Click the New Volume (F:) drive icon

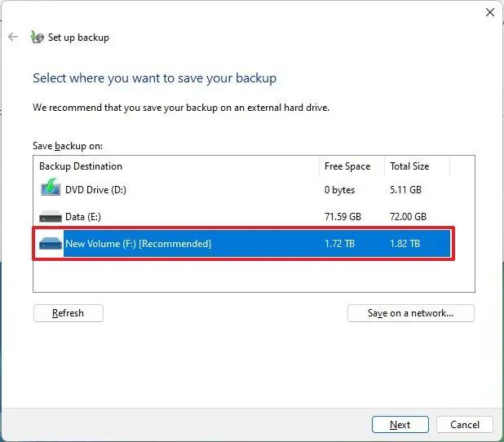[x=51, y=244]
